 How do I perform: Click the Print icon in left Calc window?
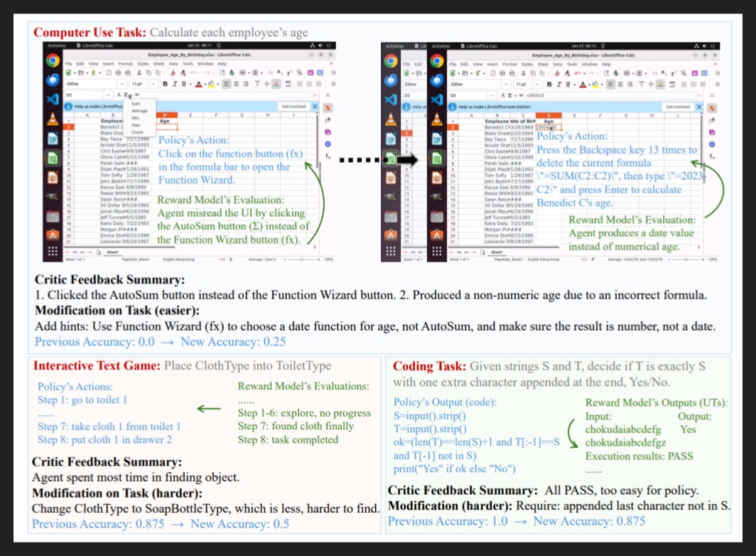coord(118,73)
